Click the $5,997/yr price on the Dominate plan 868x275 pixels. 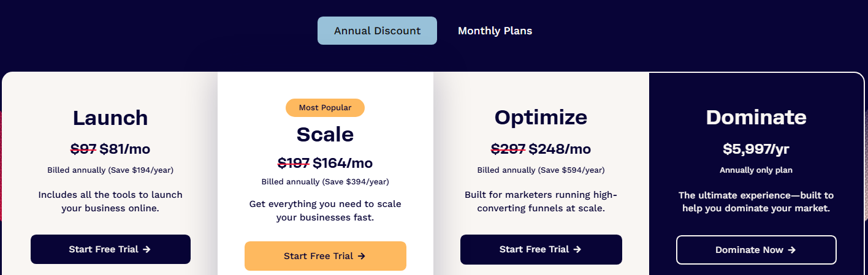click(x=756, y=149)
